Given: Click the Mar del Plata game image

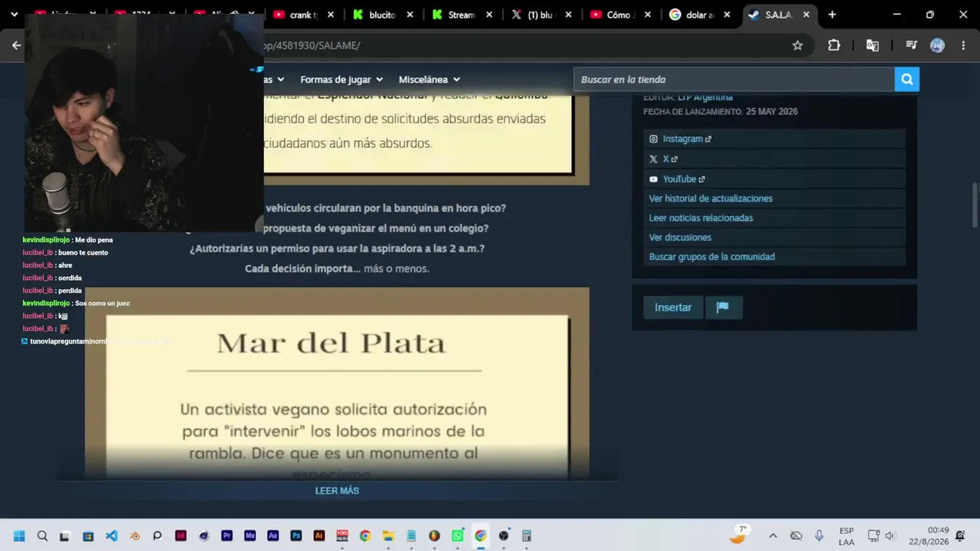Looking at the screenshot, I should 337,383.
